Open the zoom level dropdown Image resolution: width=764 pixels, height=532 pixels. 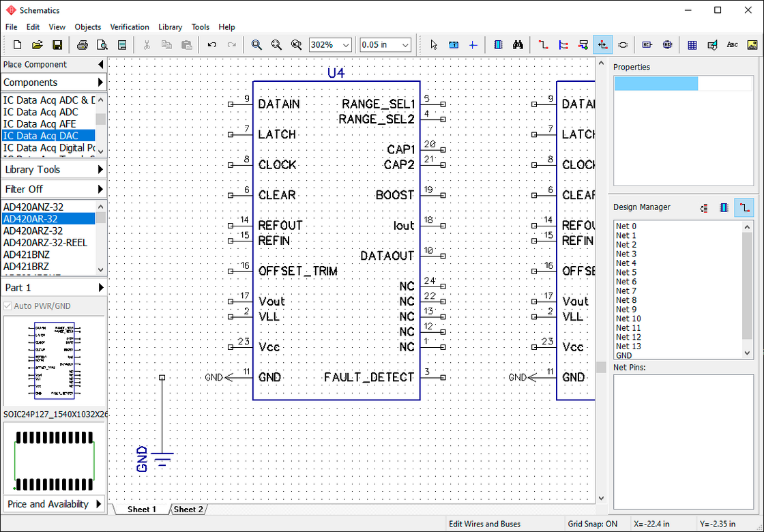coord(347,45)
